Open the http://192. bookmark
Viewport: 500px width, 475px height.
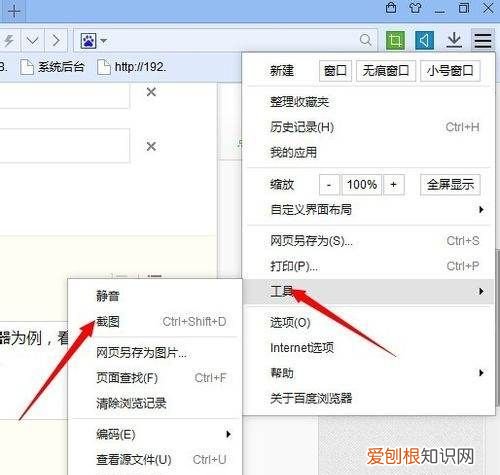click(131, 67)
